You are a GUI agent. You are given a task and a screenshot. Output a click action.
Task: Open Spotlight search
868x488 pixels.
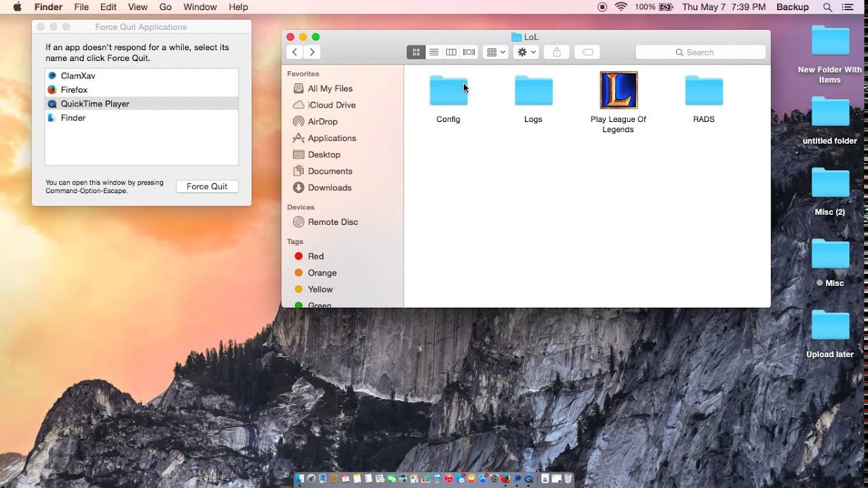827,7
